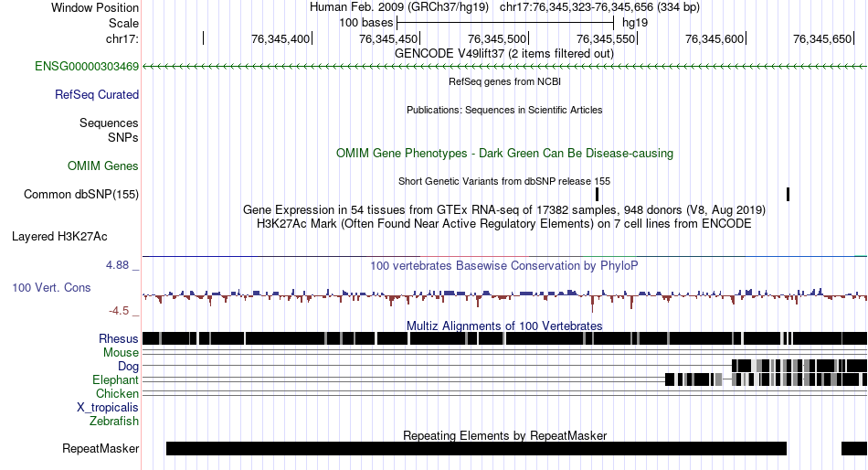Click the Zebrafish alignment label
This screenshot has height=470, width=868.
pos(114,422)
